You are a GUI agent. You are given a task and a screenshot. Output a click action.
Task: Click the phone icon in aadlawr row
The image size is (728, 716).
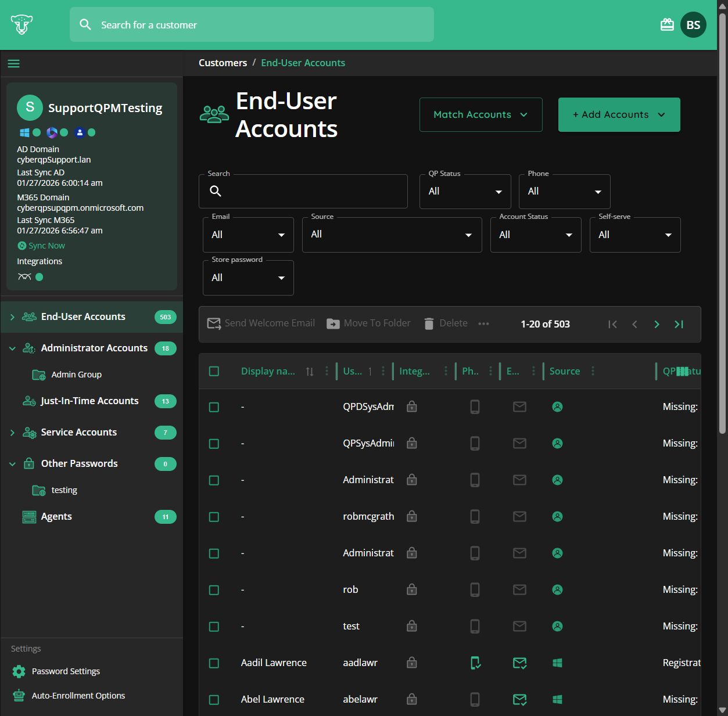coord(475,663)
